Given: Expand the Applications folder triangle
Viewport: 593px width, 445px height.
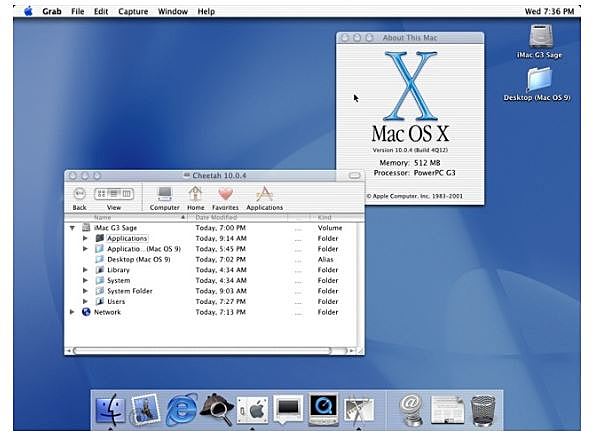Looking at the screenshot, I should 85,238.
